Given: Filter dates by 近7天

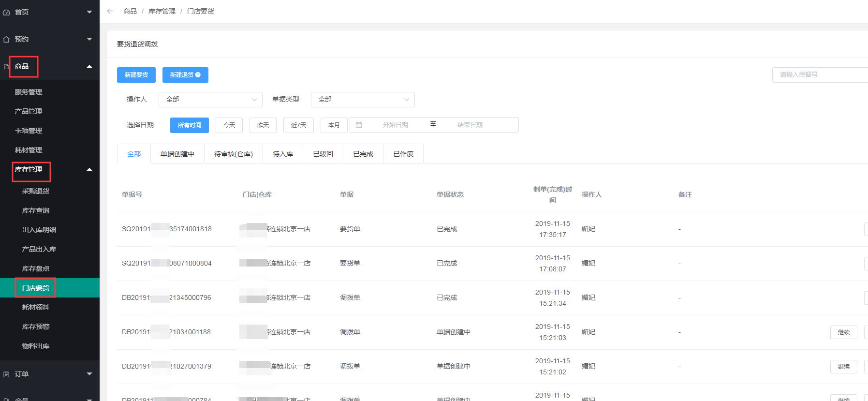Looking at the screenshot, I should pos(298,125).
